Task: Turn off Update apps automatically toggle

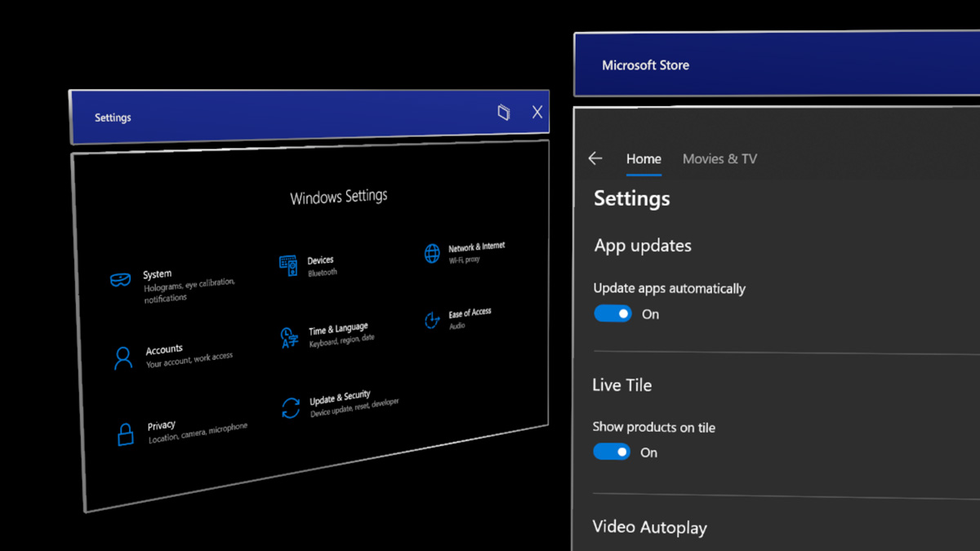Action: tap(612, 313)
